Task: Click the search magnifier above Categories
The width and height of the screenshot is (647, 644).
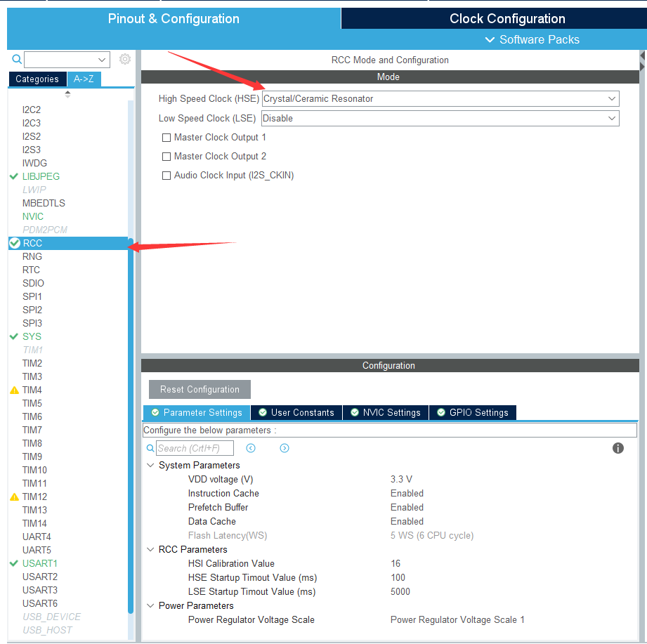Action: [x=15, y=59]
